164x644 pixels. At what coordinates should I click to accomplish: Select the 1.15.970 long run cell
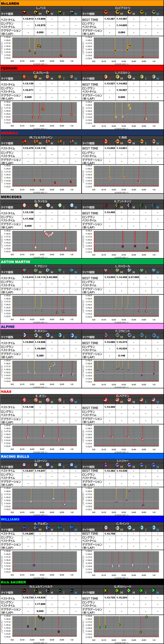(x=40, y=25)
